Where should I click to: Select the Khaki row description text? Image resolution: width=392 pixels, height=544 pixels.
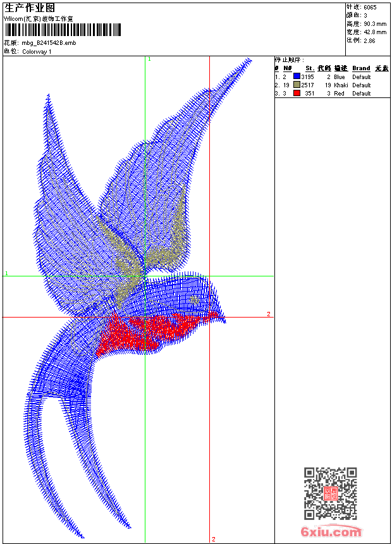click(341, 85)
